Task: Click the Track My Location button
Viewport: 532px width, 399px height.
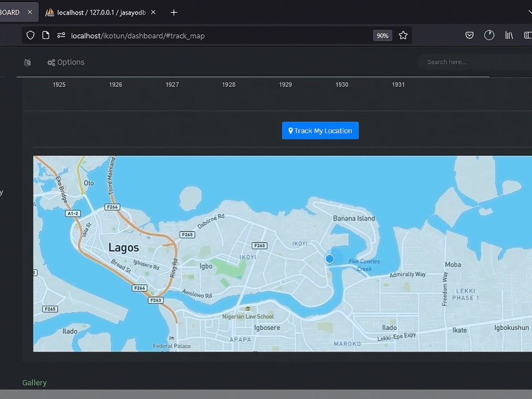Action: tap(320, 131)
